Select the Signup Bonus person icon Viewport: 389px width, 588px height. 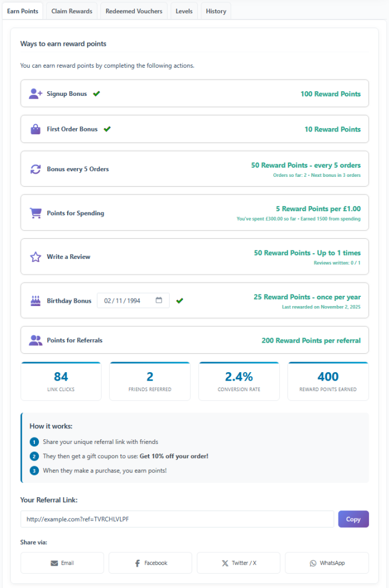36,93
